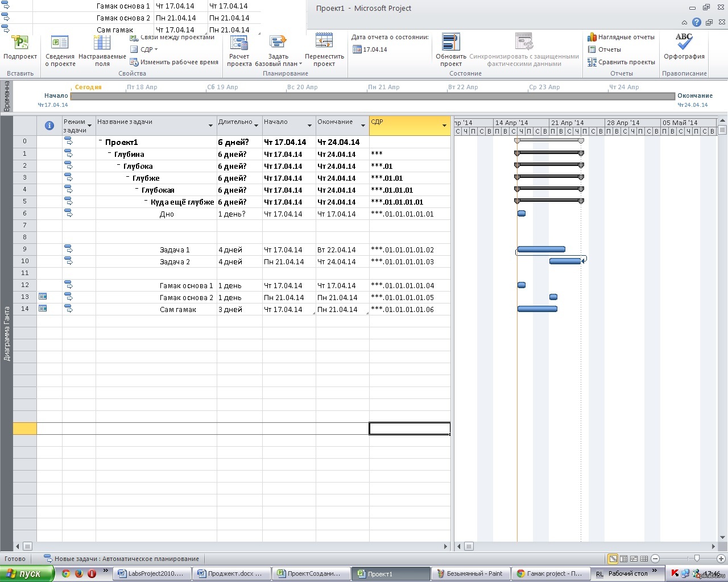Open the СДР column filter dropdown
This screenshot has width=728, height=582.
[444, 126]
